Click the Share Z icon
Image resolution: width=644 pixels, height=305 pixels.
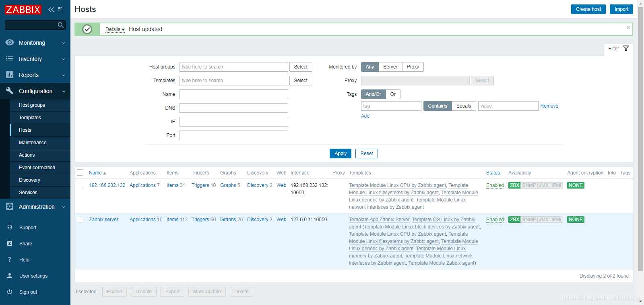10,243
